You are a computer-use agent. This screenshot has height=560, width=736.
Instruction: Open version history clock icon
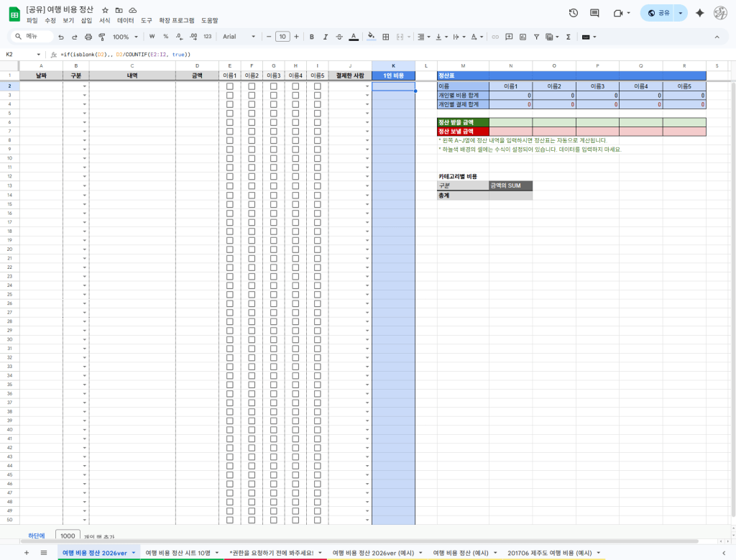pyautogui.click(x=573, y=13)
